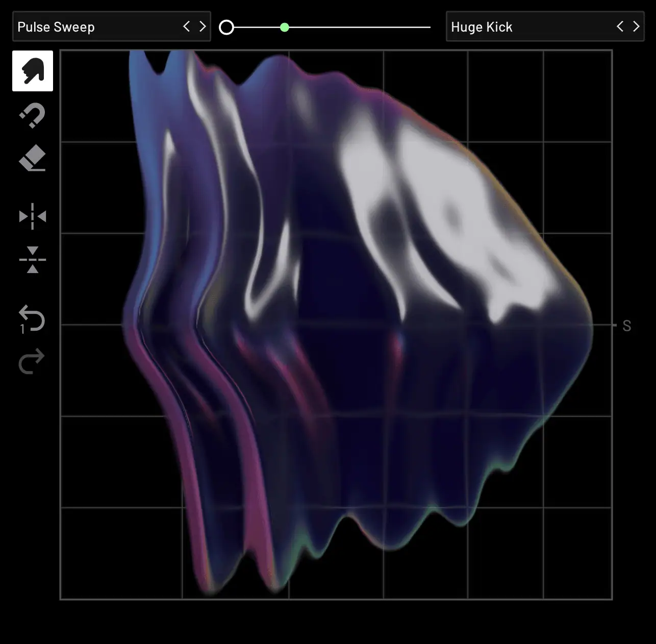Click the redo arrow icon
The width and height of the screenshot is (656, 644).
click(x=32, y=361)
